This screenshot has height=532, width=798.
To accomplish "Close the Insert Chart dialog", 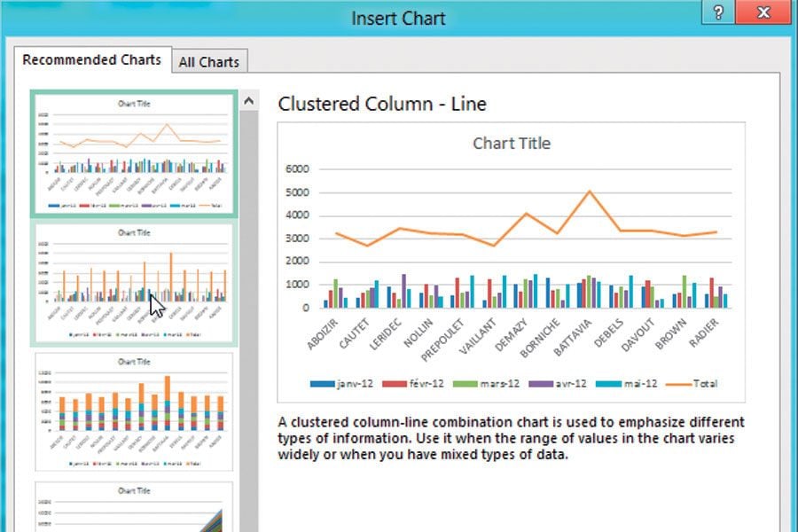I will (x=764, y=12).
